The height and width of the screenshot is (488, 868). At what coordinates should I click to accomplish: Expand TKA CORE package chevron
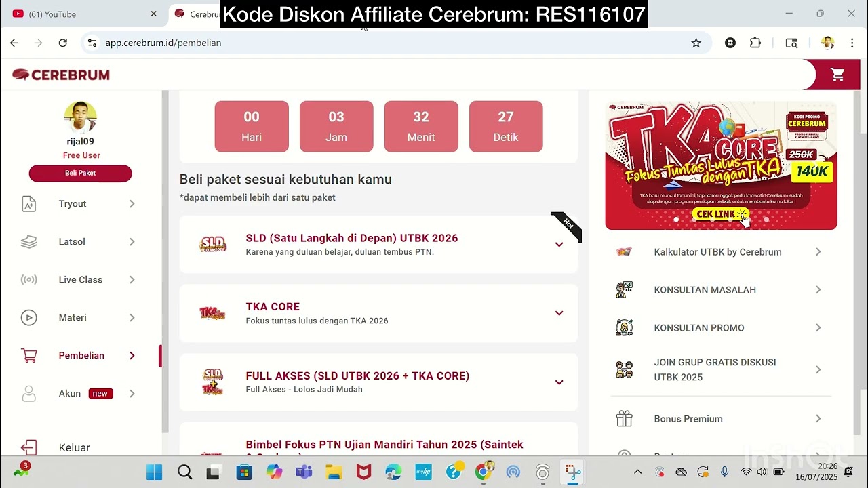click(x=559, y=313)
